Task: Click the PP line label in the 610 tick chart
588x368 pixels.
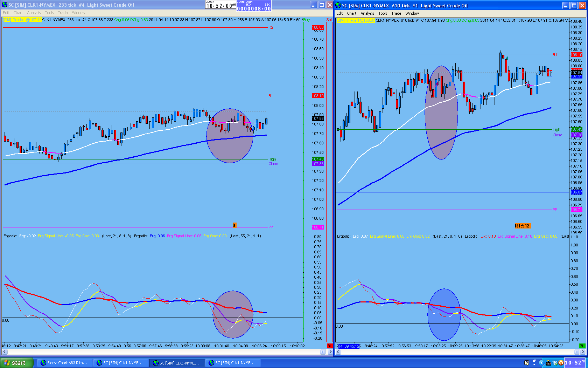Action: tap(555, 210)
